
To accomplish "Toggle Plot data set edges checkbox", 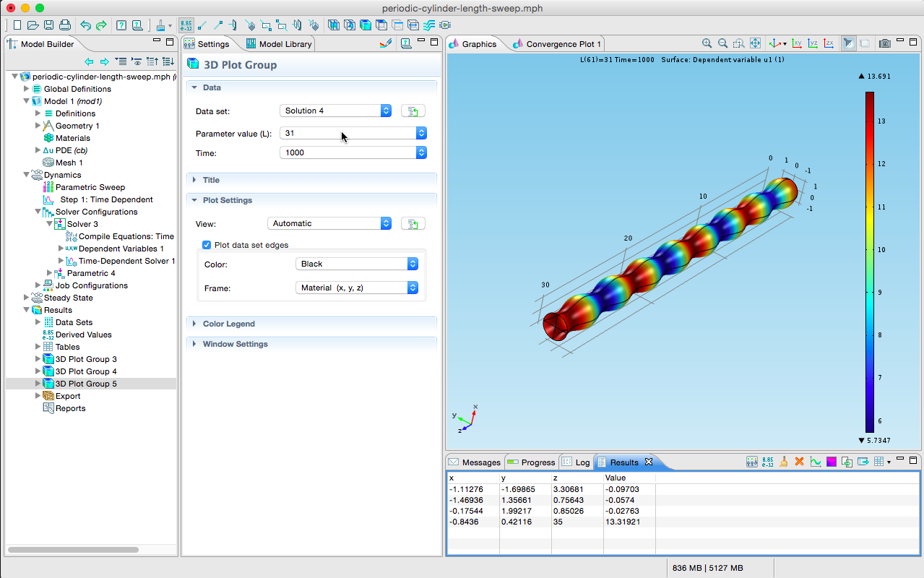I will 207,245.
